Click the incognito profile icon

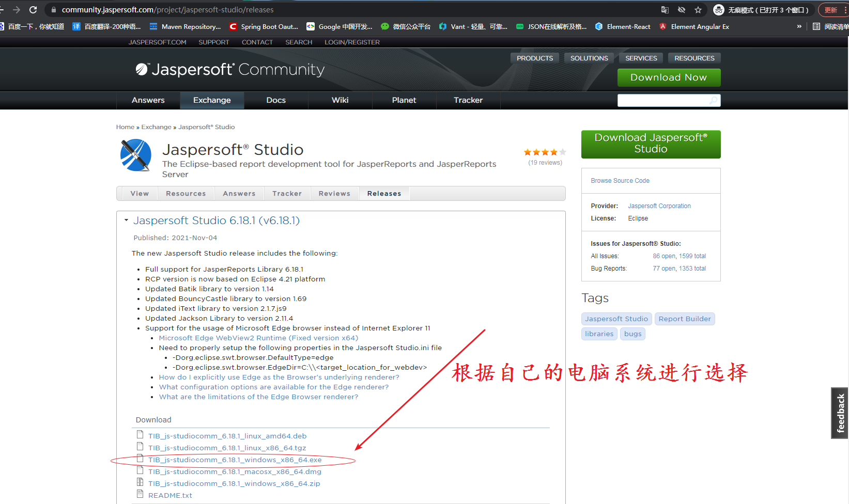tap(719, 9)
